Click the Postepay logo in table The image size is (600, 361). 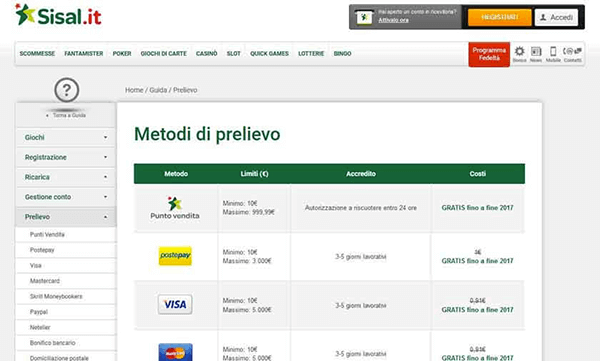(x=175, y=256)
